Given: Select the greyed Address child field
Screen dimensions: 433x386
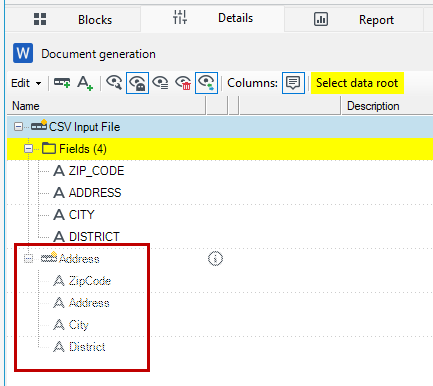Looking at the screenshot, I should [89, 303].
